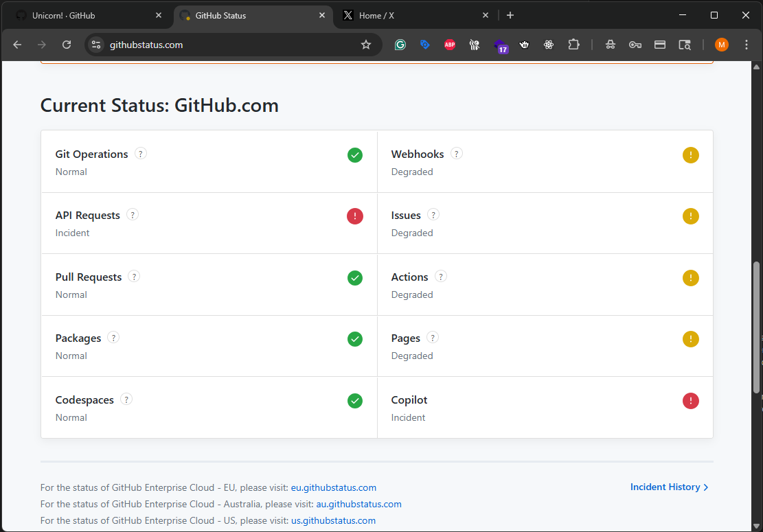This screenshot has height=532, width=763.
Task: Click the API Requests help question mark
Action: point(133,214)
